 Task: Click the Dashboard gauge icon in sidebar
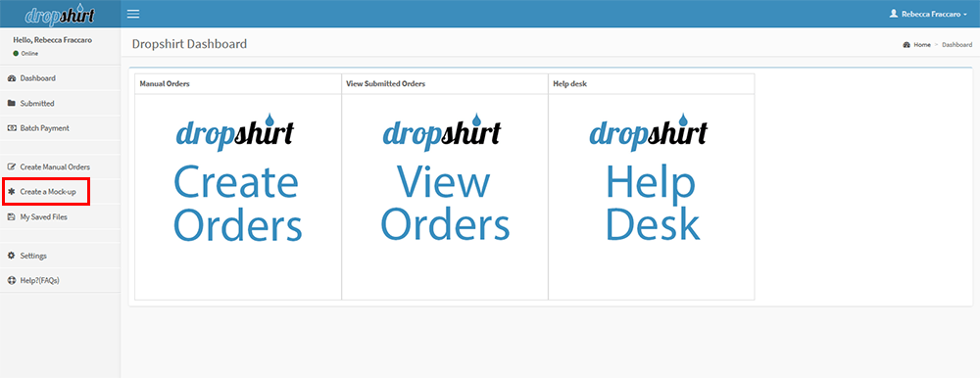click(11, 78)
